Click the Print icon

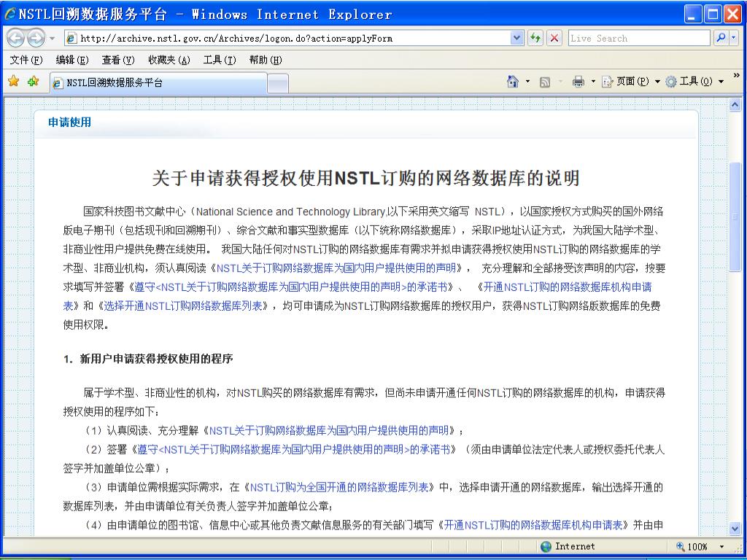(x=578, y=82)
